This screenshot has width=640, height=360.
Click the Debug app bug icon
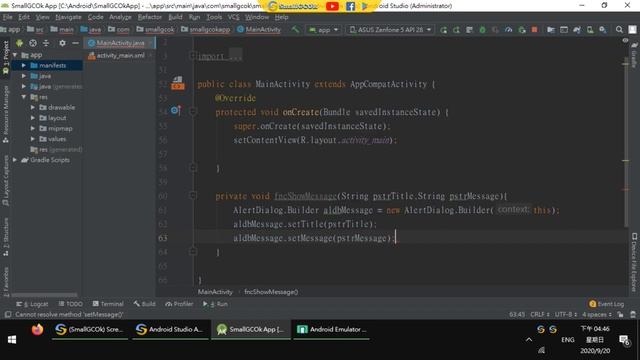(482, 30)
